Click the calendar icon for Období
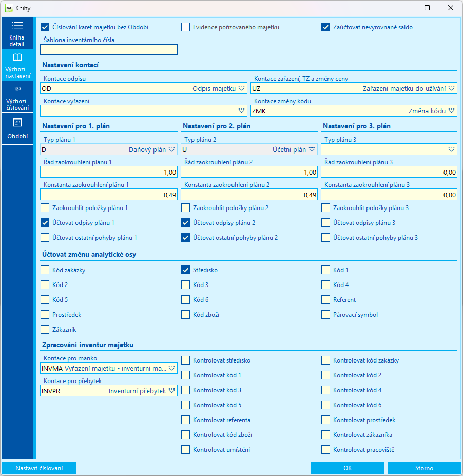The width and height of the screenshot is (463, 476). (17, 122)
